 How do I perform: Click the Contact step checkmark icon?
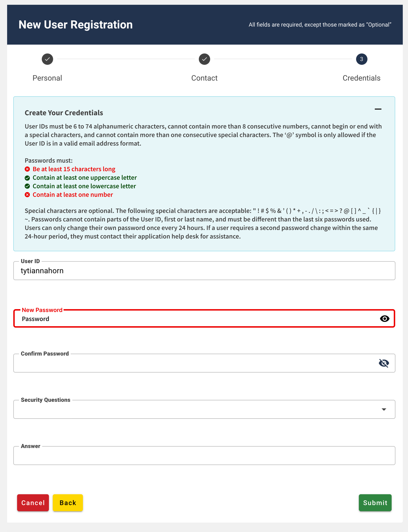204,59
